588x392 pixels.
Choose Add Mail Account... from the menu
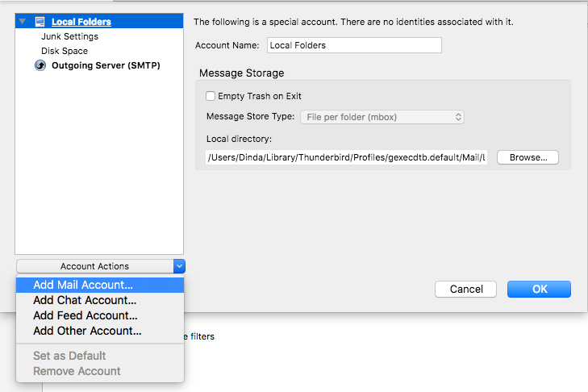83,285
